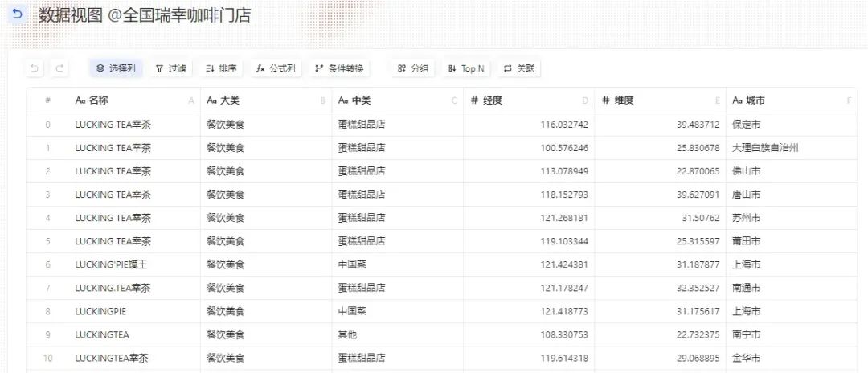868x373 pixels.
Task: Select the 城市 column header
Action: tap(791, 100)
